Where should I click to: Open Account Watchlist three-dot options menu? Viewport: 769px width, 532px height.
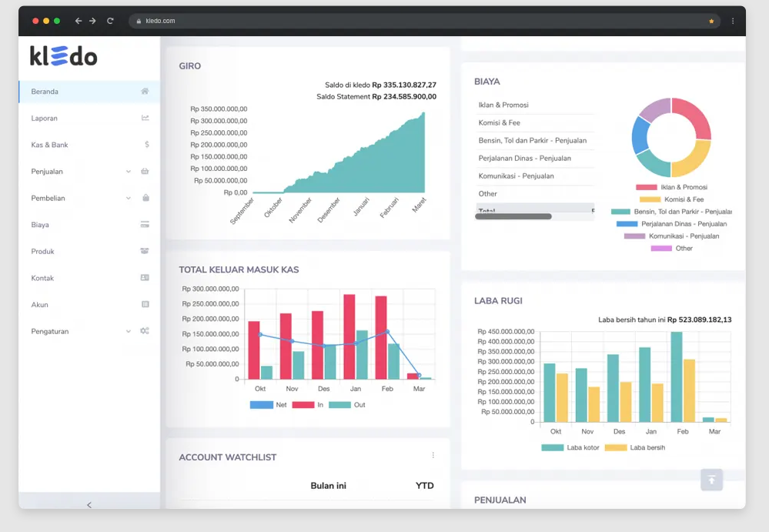[x=433, y=456]
